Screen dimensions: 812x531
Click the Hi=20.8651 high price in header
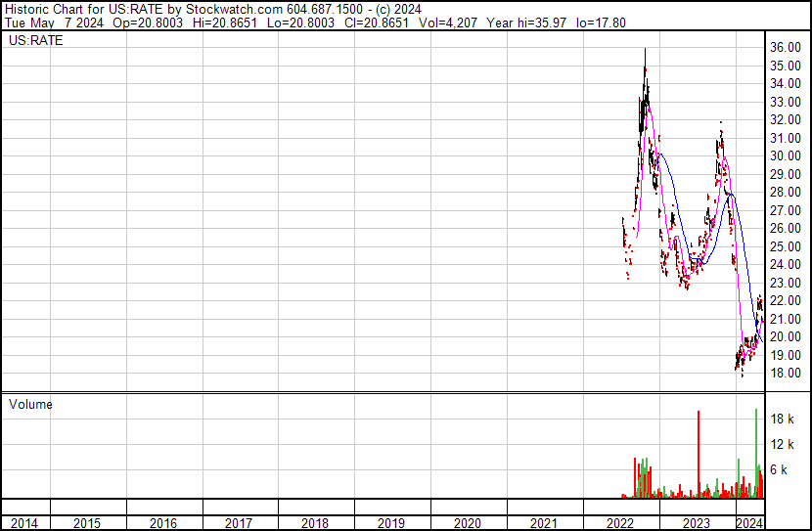click(x=225, y=22)
